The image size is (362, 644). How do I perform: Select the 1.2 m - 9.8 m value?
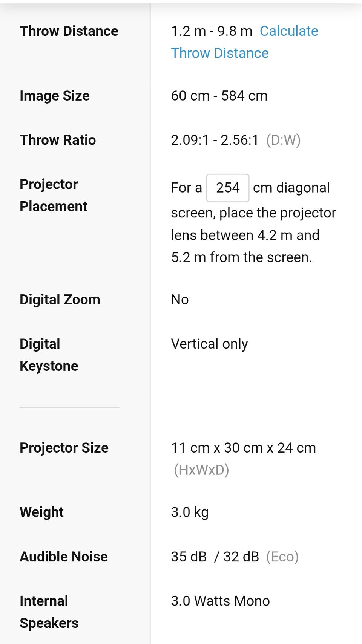(x=212, y=31)
